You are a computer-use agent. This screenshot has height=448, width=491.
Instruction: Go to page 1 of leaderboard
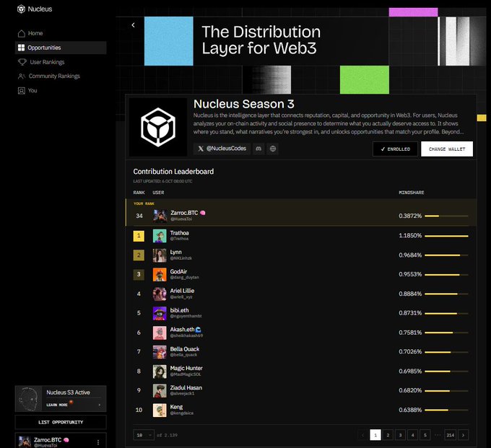[x=375, y=435]
